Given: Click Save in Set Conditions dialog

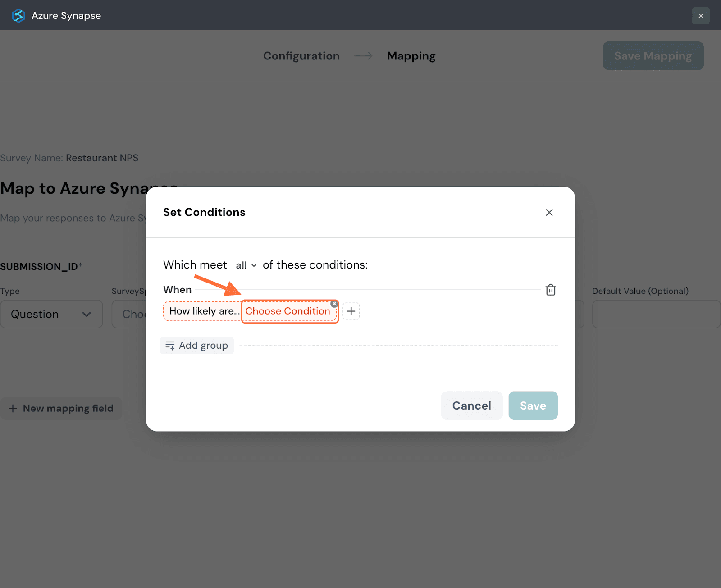Looking at the screenshot, I should (x=533, y=406).
